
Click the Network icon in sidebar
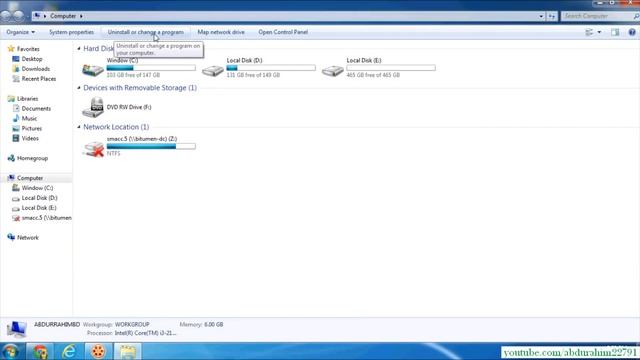(x=11, y=237)
